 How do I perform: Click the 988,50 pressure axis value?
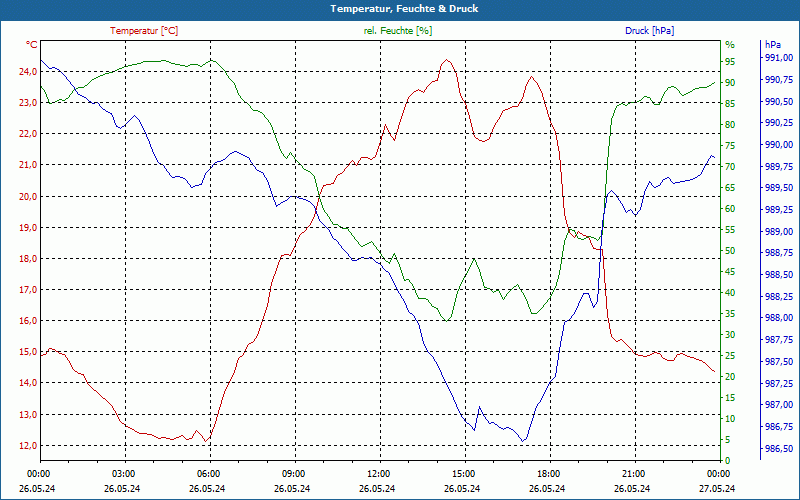pos(779,274)
